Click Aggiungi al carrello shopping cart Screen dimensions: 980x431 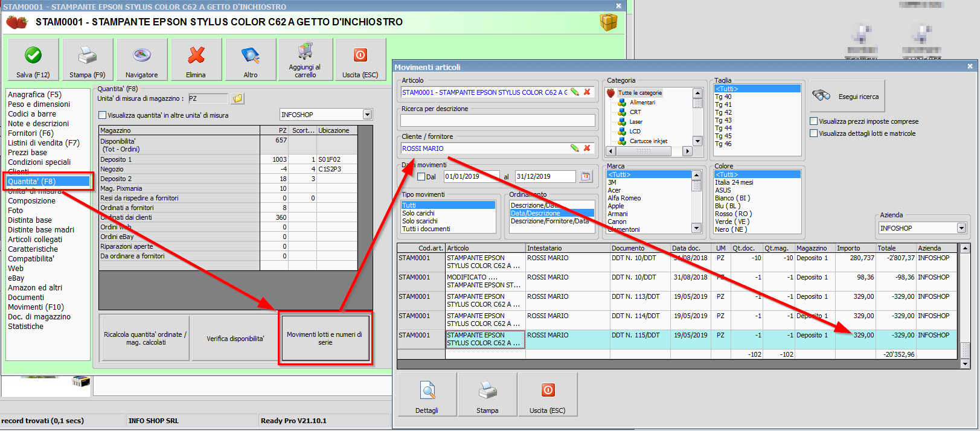(x=306, y=59)
